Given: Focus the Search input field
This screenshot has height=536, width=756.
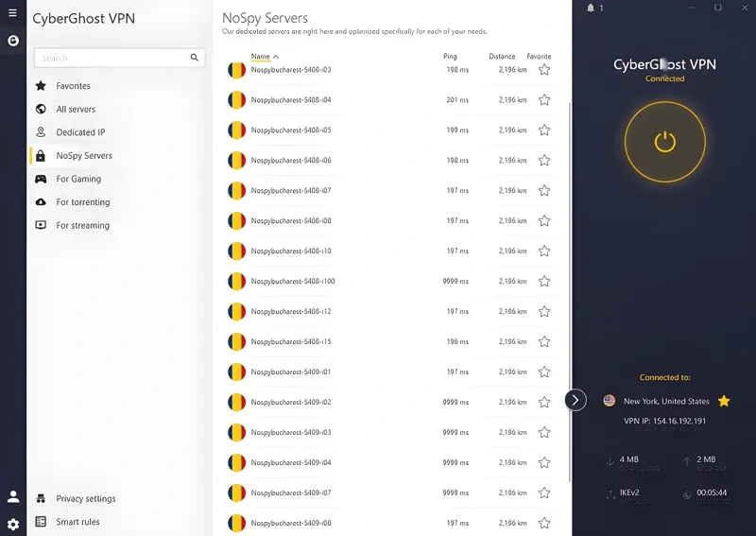Looking at the screenshot, I should coord(112,58).
